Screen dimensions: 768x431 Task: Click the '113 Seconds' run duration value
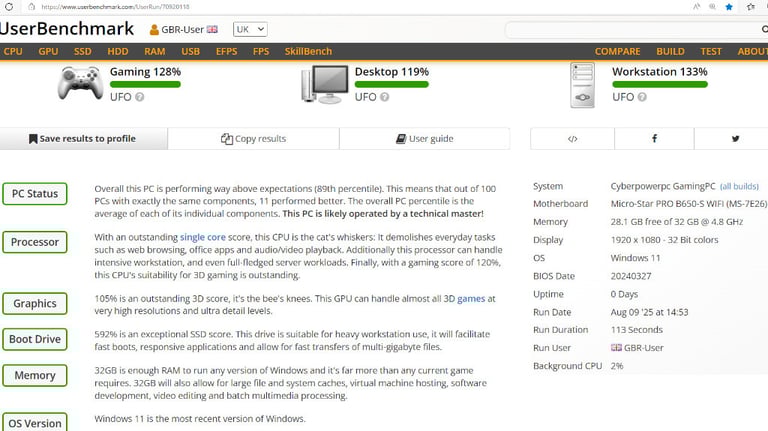coord(637,330)
